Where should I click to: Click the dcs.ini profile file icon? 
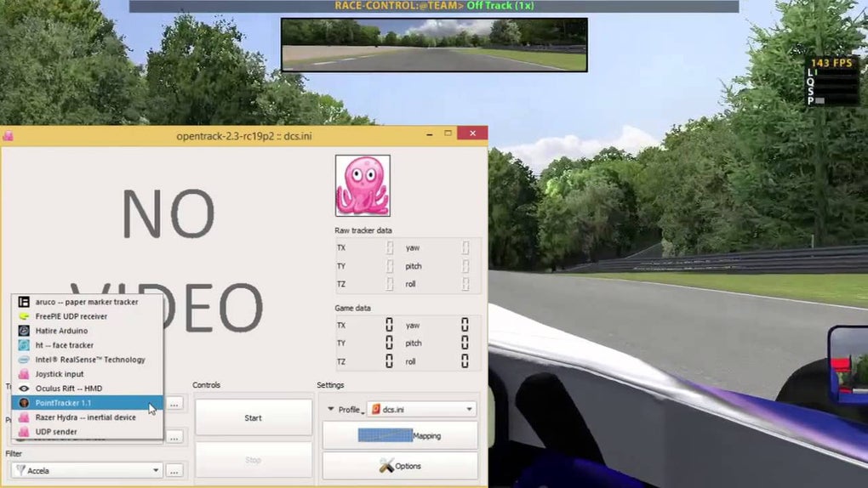(x=376, y=410)
